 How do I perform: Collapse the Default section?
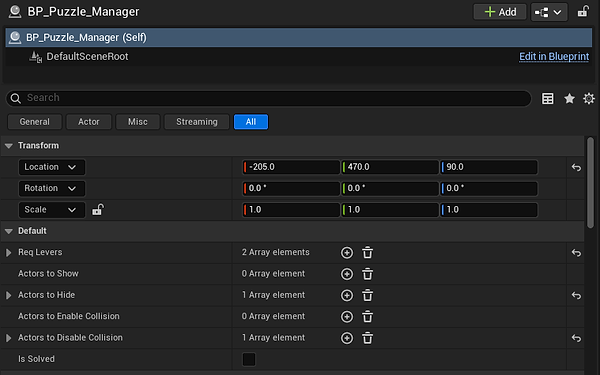coord(9,231)
